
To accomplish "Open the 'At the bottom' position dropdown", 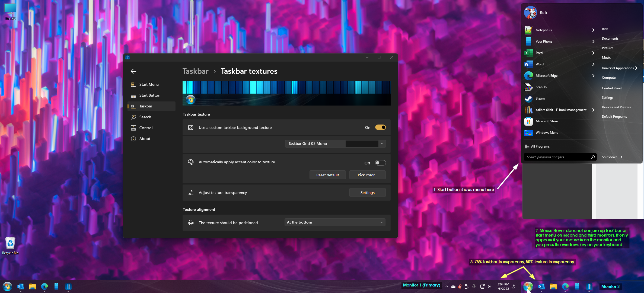I will [x=335, y=222].
